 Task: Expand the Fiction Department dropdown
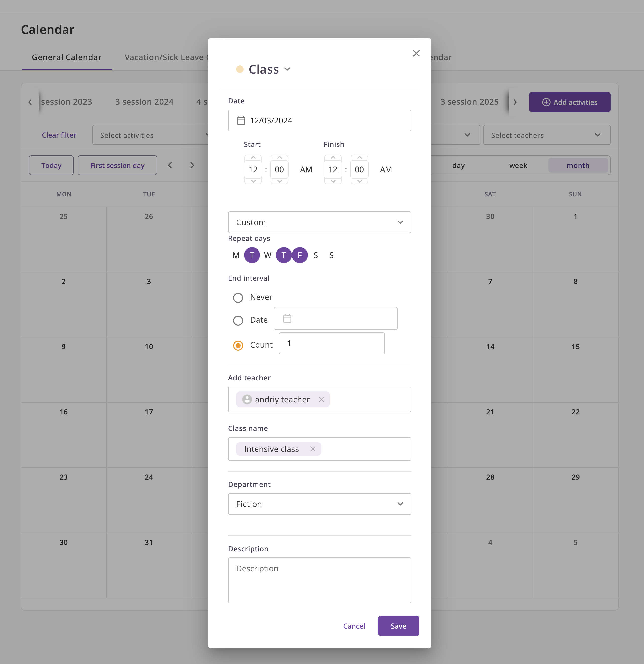319,504
